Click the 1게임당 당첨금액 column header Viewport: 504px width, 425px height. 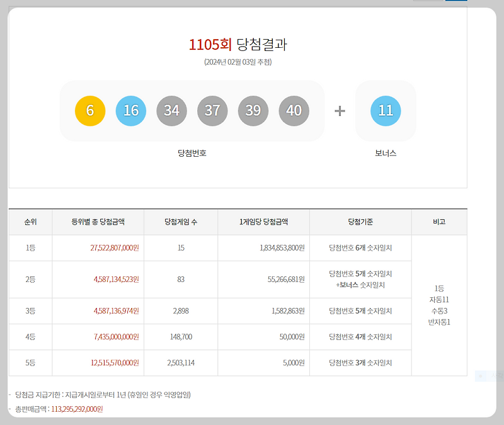(x=263, y=222)
